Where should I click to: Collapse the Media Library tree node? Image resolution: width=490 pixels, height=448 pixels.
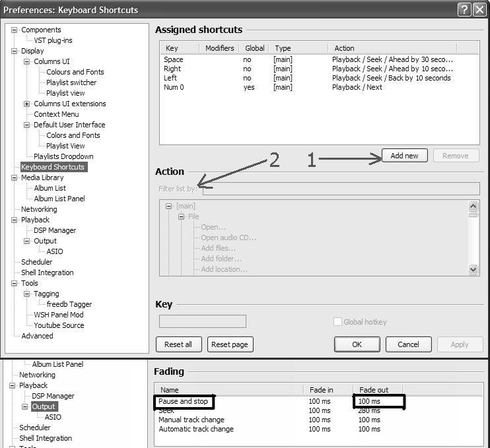coord(15,177)
